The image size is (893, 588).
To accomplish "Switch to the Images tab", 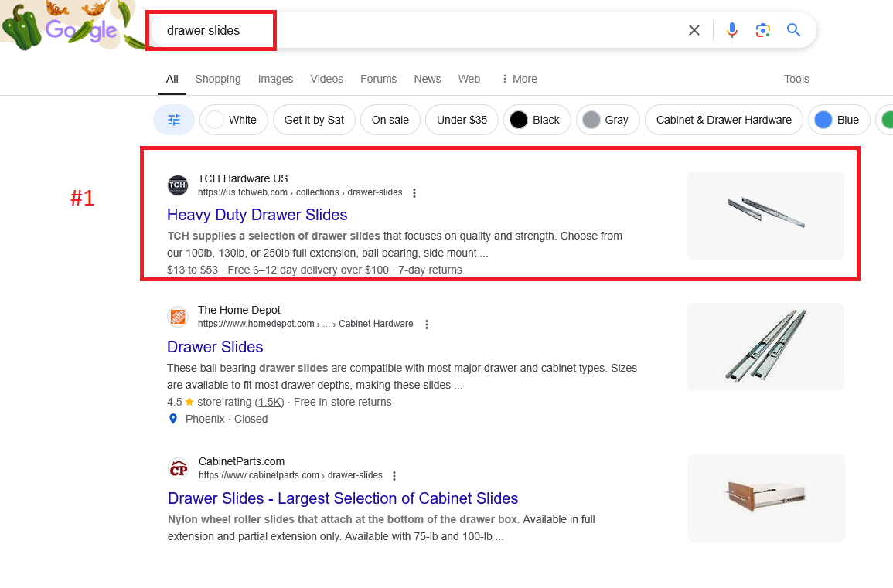I will coord(275,79).
